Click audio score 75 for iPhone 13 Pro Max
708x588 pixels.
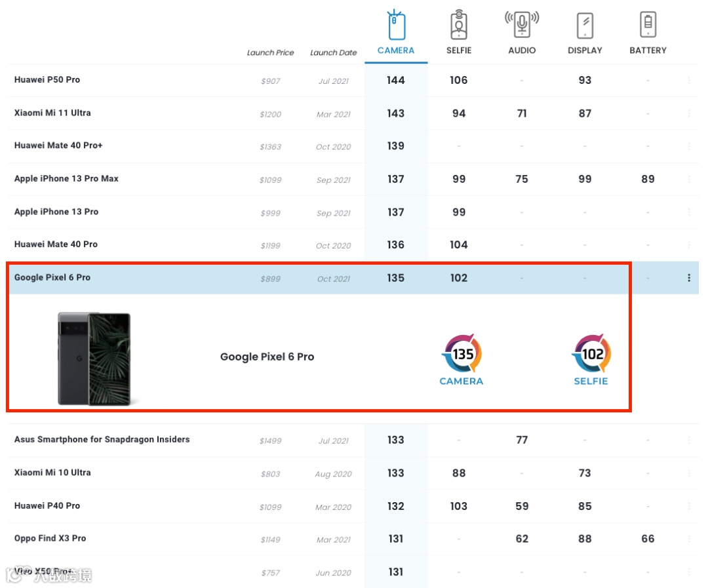(522, 180)
